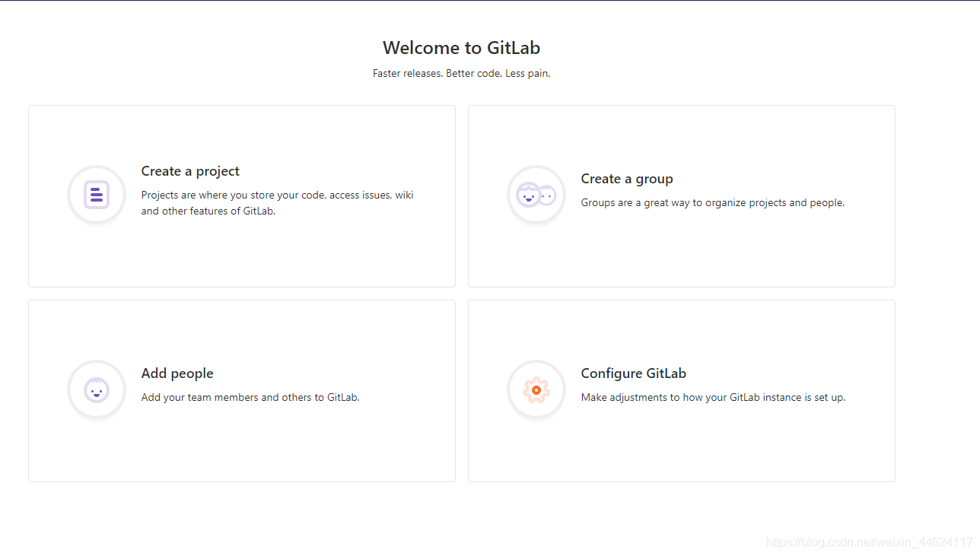Viewport: 980px width, 556px height.
Task: Click the blog.csdn.net watermark URL
Action: tap(870, 542)
